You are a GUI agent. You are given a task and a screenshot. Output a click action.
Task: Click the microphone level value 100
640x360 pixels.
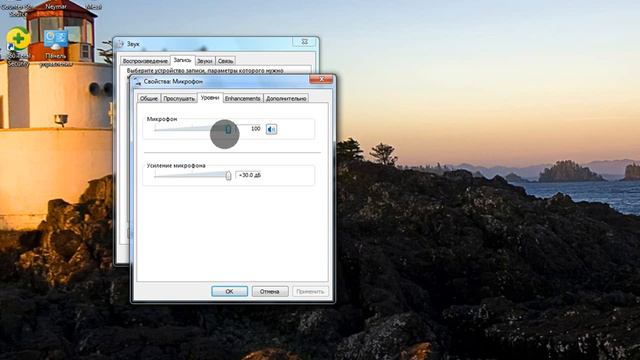[256, 129]
